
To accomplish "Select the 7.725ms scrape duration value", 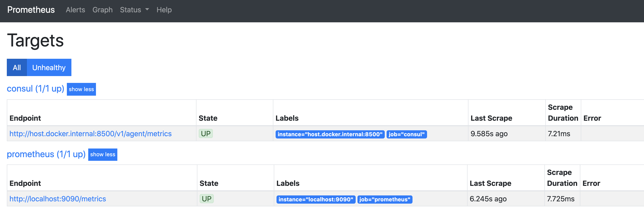I will [x=561, y=199].
